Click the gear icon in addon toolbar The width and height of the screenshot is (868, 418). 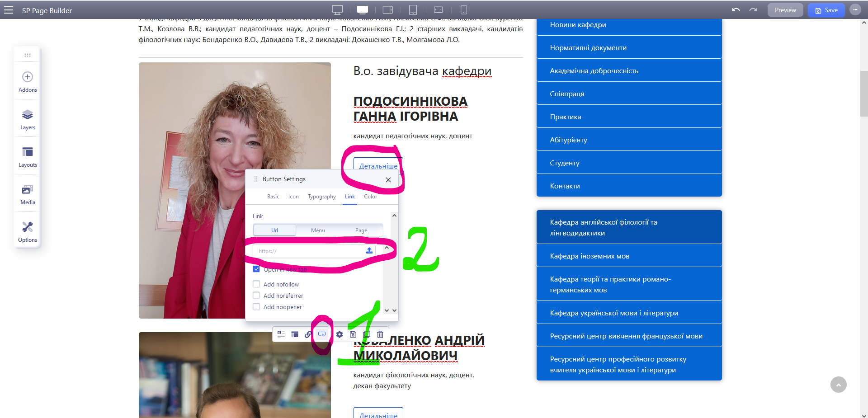[x=340, y=334]
